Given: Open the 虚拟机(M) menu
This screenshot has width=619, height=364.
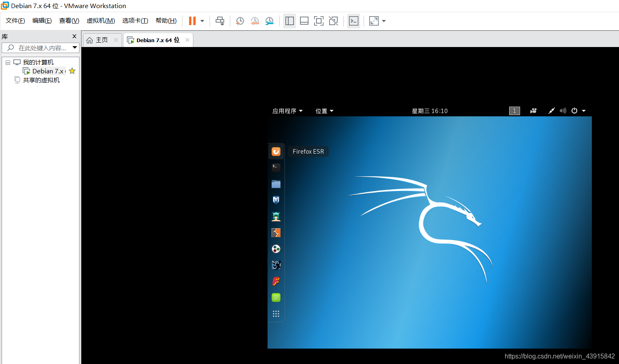Looking at the screenshot, I should (101, 21).
